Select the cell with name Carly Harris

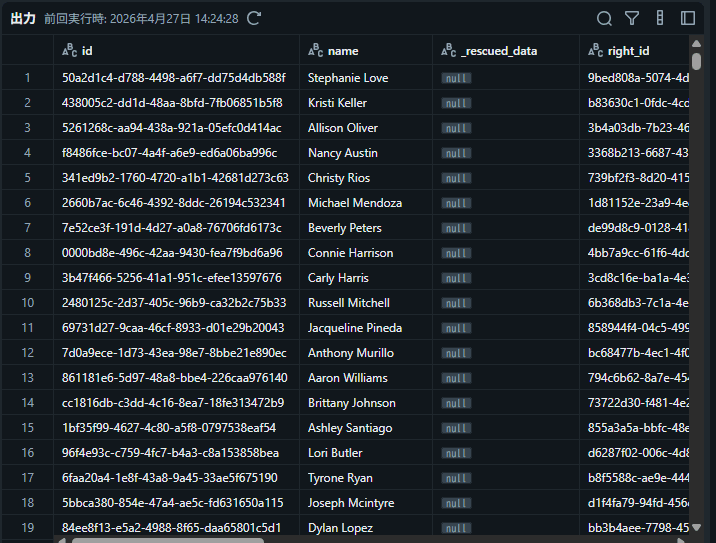pos(366,278)
